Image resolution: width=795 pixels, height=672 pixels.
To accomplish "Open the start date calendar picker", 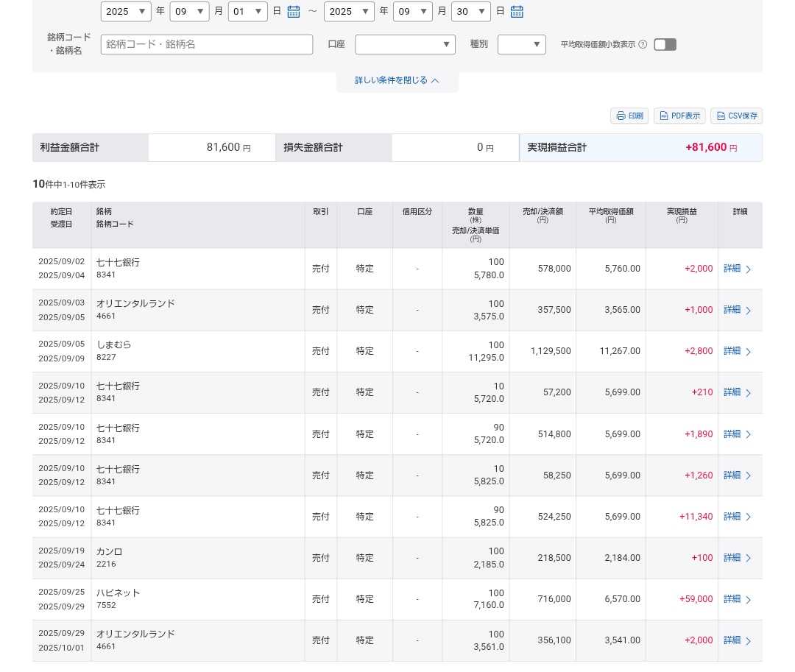I will [294, 12].
